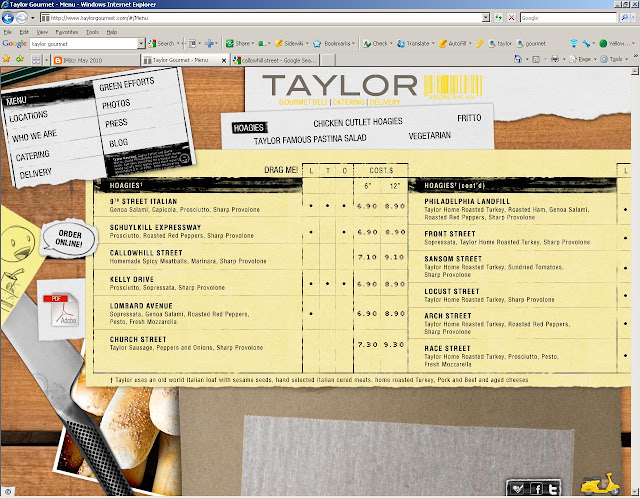Click the Refresh page icon
Screen dimensions: 640x499
click(x=498, y=18)
